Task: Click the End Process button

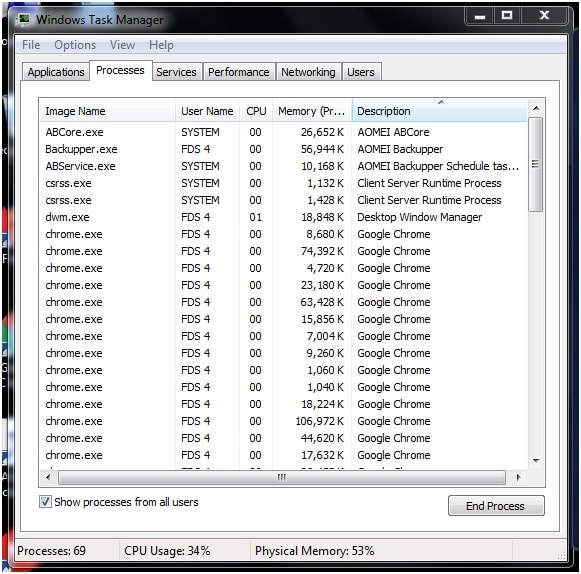Action: (496, 506)
